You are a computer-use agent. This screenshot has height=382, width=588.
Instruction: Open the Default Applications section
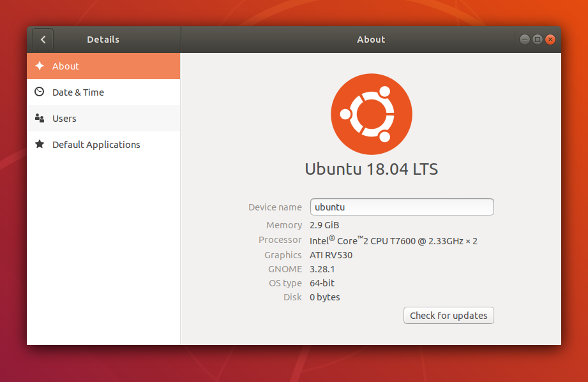tap(103, 145)
